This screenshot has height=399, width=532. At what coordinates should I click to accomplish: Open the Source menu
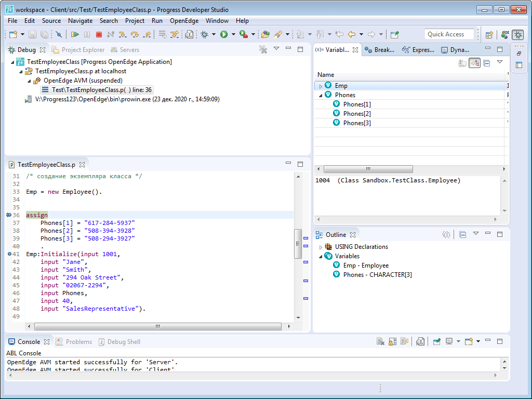click(x=51, y=21)
